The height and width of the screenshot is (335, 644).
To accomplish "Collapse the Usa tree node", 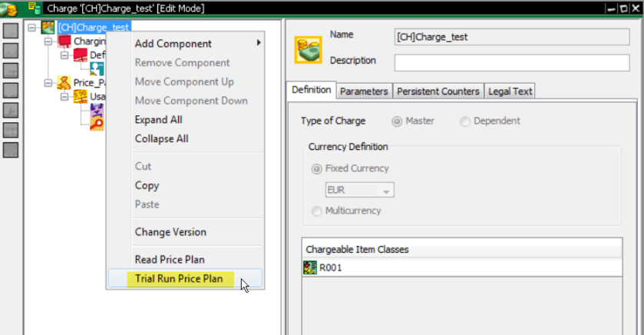I will pyautogui.click(x=64, y=97).
